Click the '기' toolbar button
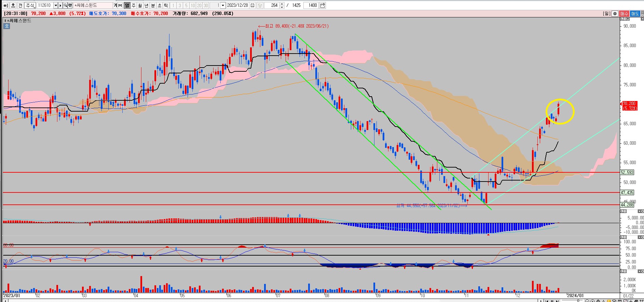The width and height of the screenshot is (644, 302). pyautogui.click(x=115, y=5)
